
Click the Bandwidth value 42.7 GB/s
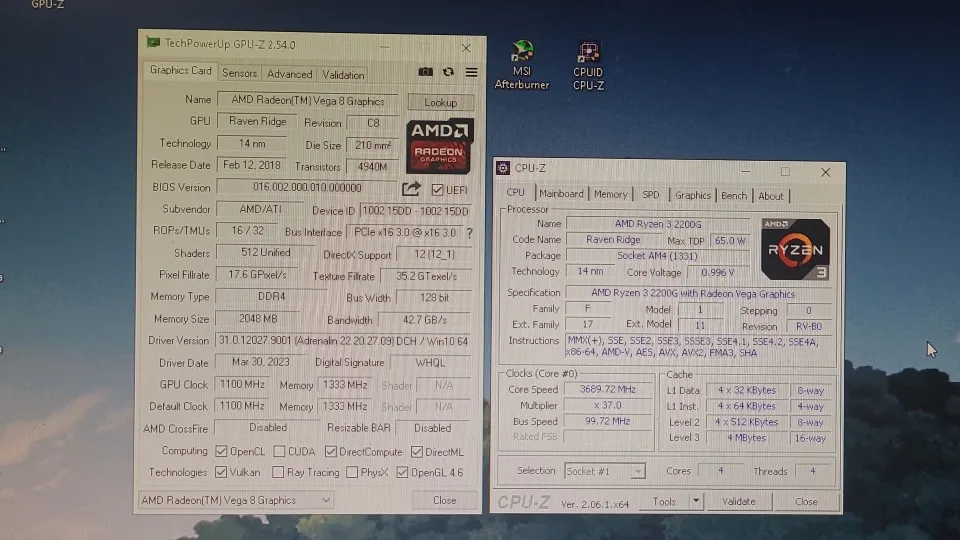[x=425, y=320]
